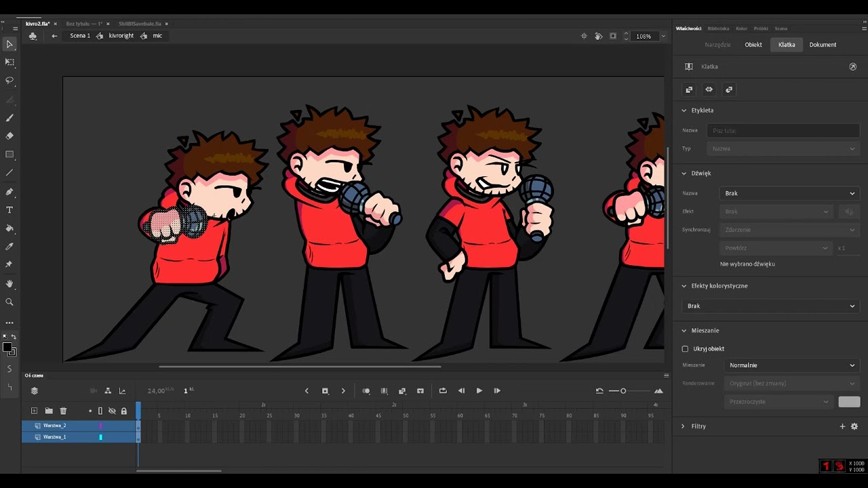Collapse the Efekty kolorystyczne section
This screenshot has height=488, width=868.
[684, 285]
